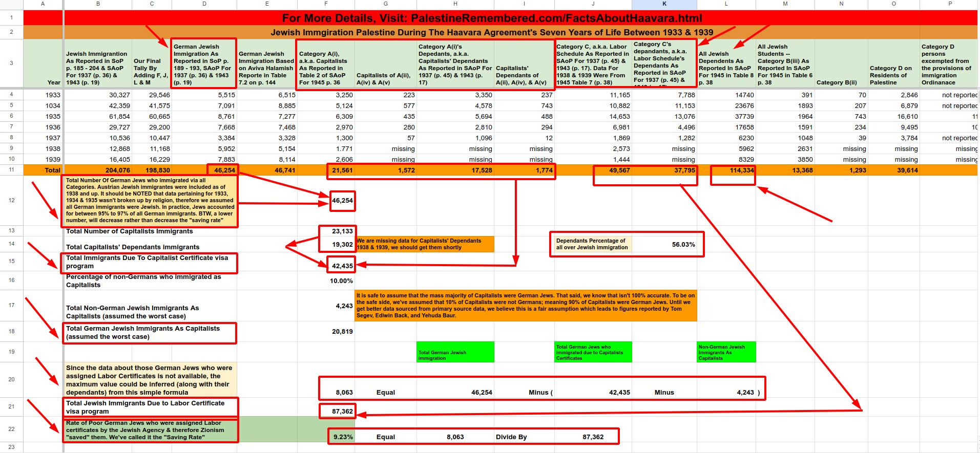Click orange note about missing Capitalists' Dependants data
Image resolution: width=980 pixels, height=453 pixels.
click(x=424, y=244)
